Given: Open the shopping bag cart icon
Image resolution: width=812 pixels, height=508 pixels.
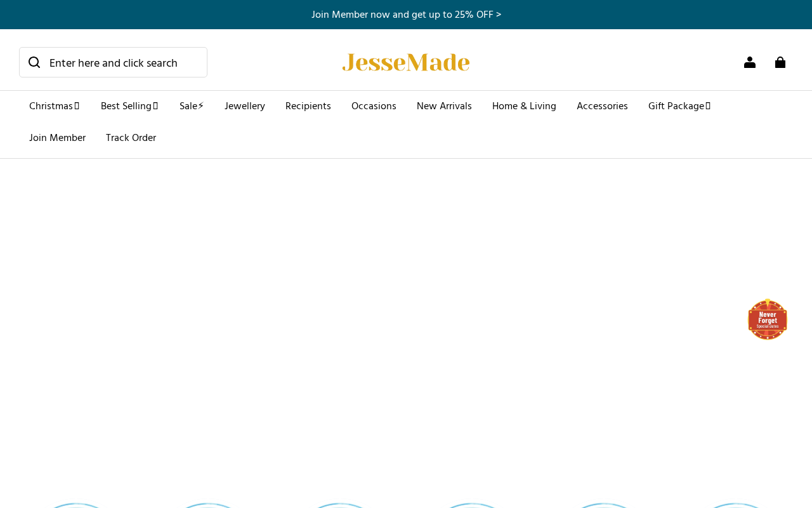Looking at the screenshot, I should point(780,62).
